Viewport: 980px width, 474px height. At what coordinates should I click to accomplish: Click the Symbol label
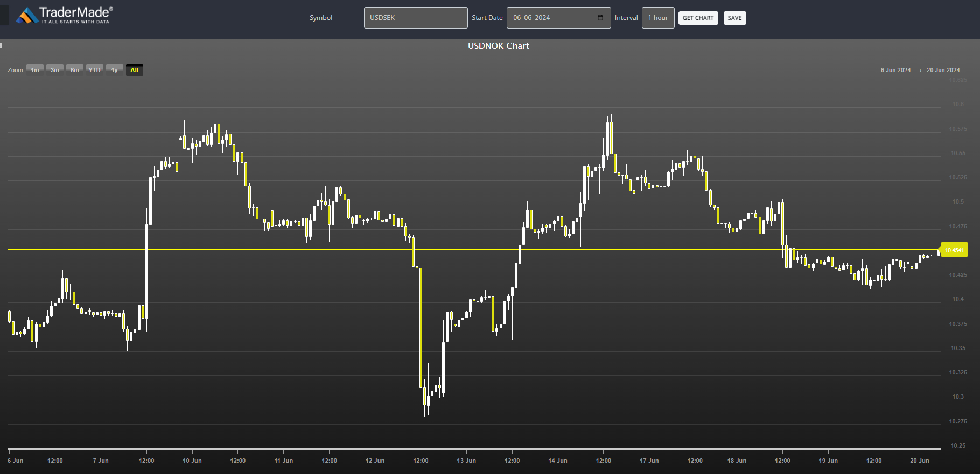tap(321, 18)
